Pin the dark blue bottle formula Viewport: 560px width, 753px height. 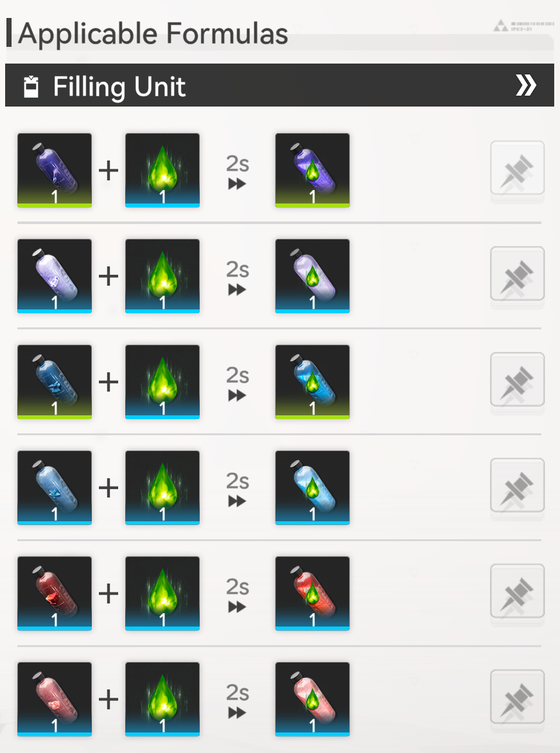[517, 379]
